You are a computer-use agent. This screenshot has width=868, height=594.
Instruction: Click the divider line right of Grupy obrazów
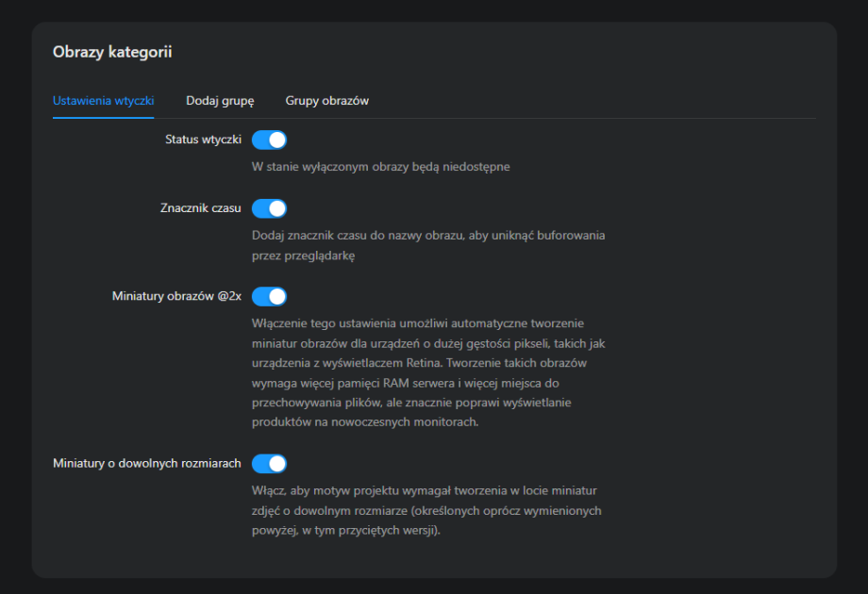coord(594,118)
